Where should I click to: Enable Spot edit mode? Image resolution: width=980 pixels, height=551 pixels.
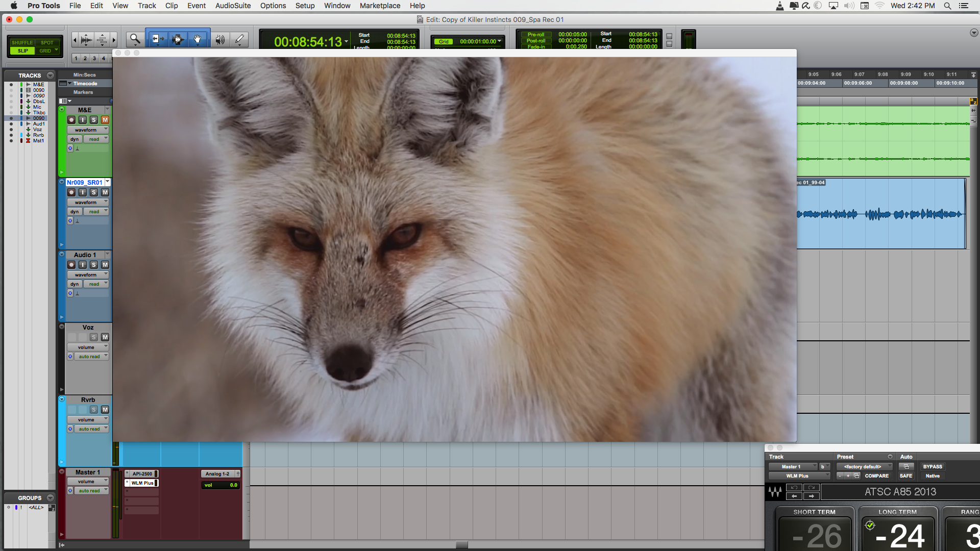tap(47, 42)
